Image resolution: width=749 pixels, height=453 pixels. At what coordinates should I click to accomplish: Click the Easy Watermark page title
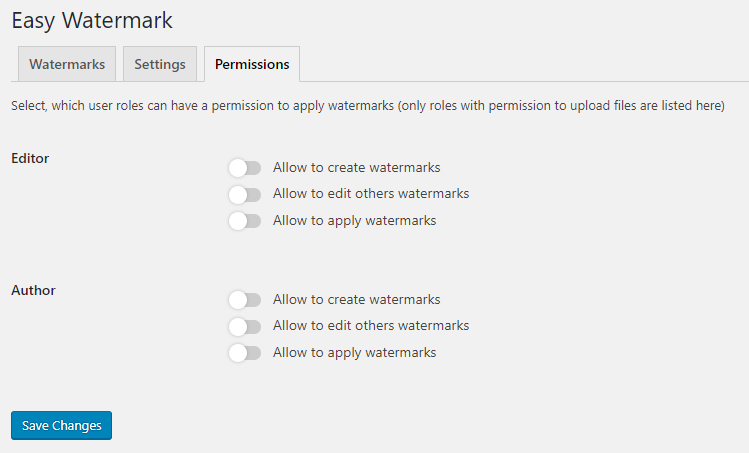pos(92,19)
